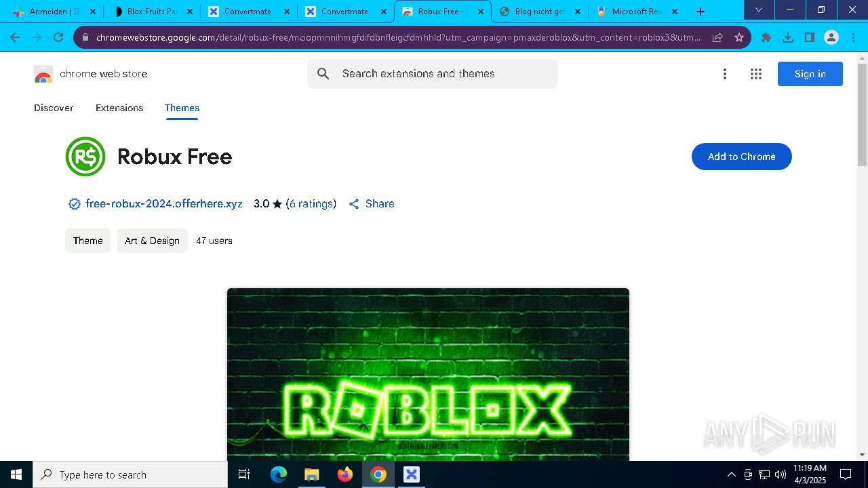Click the chrome web store logo
This screenshot has height=488, width=868.
[43, 74]
